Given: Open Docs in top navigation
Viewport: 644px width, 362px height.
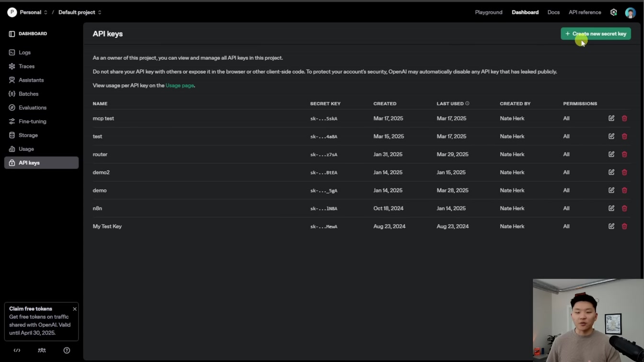Looking at the screenshot, I should click(x=553, y=12).
